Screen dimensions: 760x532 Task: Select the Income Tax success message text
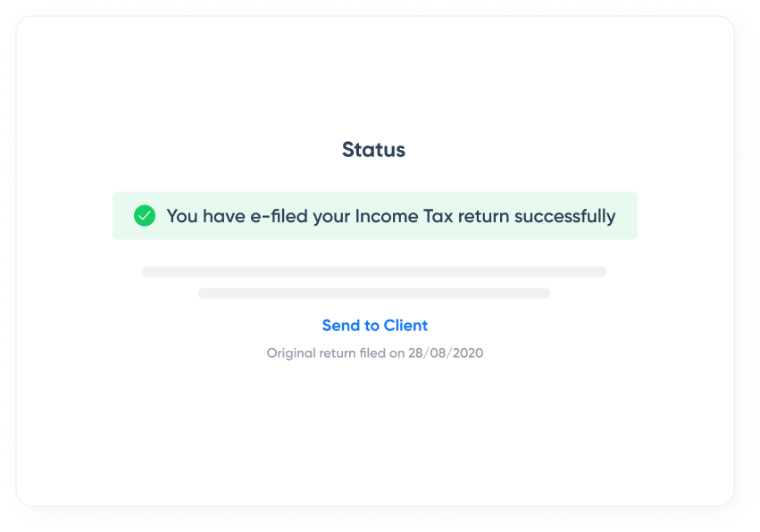390,216
